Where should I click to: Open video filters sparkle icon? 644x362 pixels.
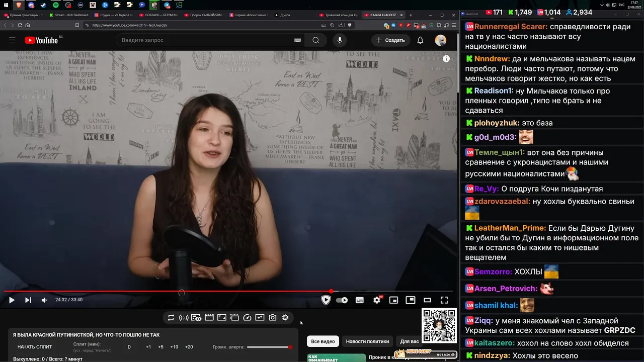[x=260, y=318]
